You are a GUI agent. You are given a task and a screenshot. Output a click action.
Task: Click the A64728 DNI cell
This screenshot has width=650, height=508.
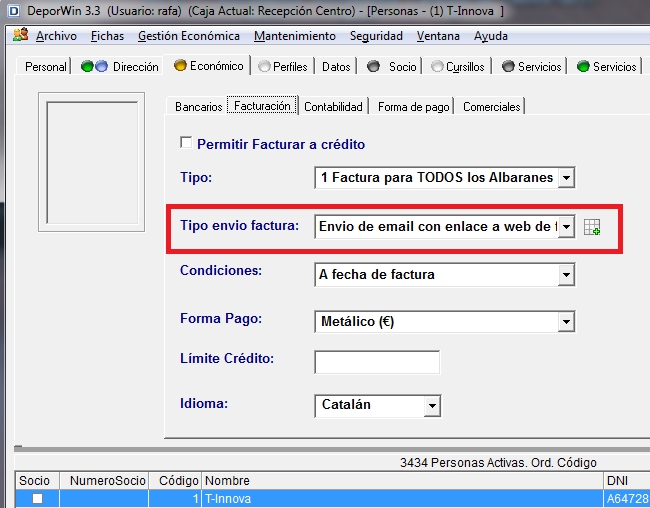[626, 498]
